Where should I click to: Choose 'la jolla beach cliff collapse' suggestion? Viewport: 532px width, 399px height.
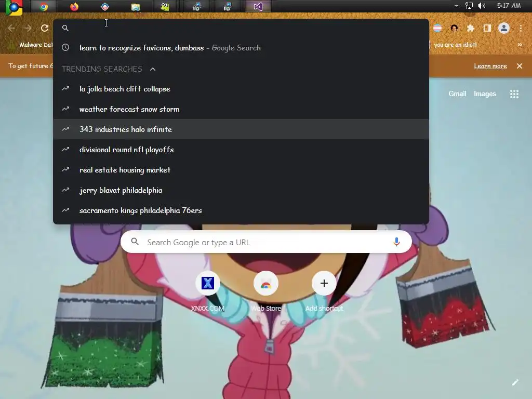[241, 89]
